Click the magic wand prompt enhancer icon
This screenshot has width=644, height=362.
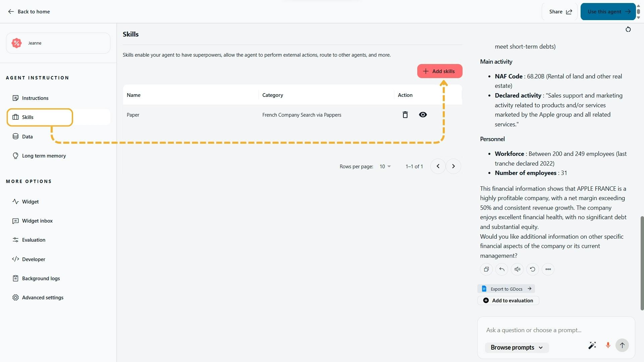[x=592, y=345]
